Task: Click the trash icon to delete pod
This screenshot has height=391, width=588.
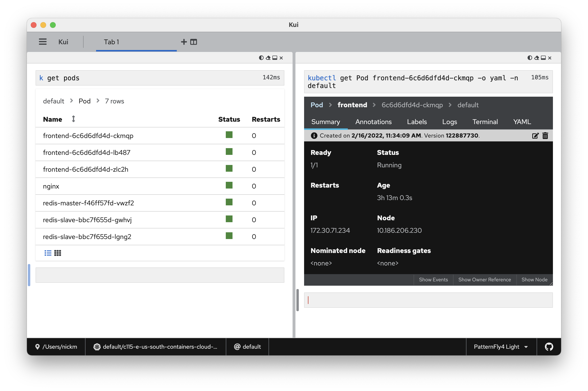Action: pyautogui.click(x=545, y=136)
